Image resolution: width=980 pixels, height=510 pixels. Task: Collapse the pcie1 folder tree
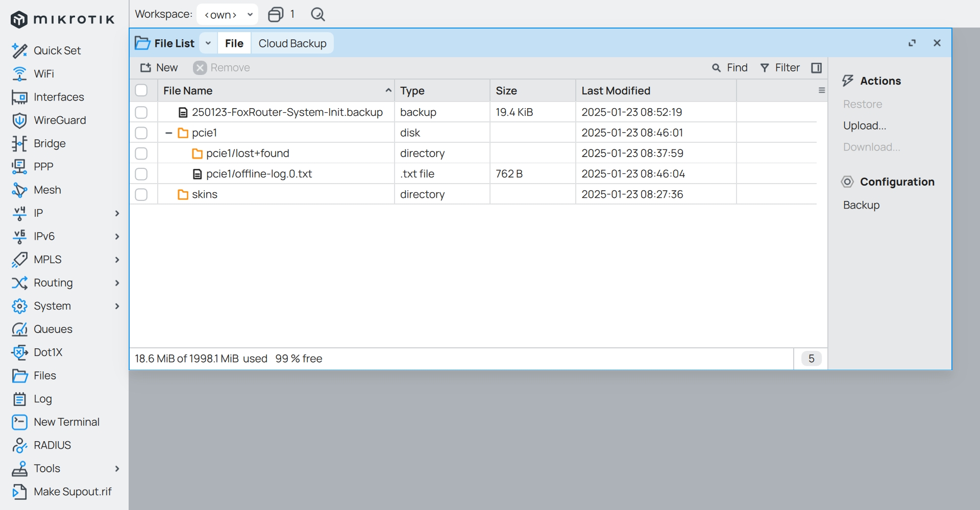168,133
